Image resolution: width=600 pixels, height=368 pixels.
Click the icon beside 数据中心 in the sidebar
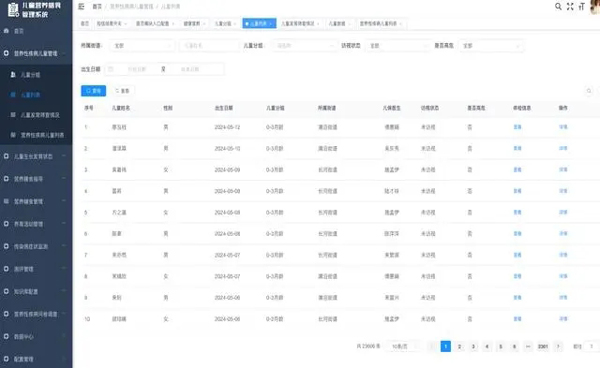click(6, 336)
